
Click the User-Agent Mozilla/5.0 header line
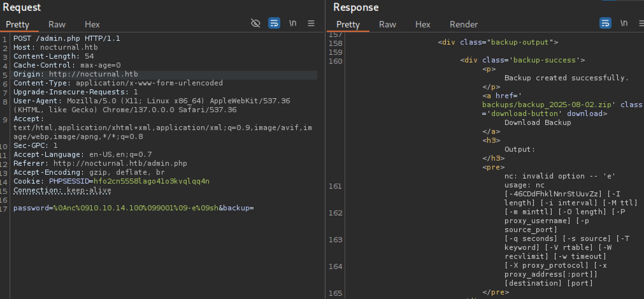pyautogui.click(x=152, y=101)
